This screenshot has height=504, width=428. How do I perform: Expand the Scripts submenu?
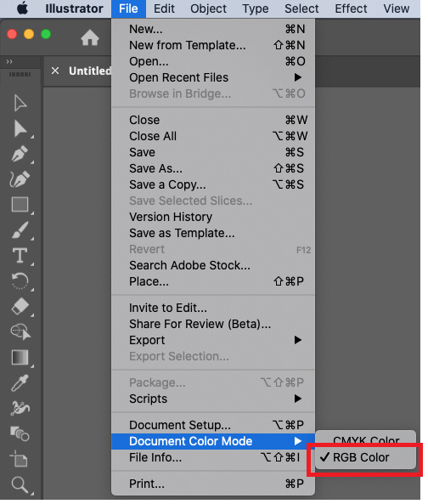[213, 399]
